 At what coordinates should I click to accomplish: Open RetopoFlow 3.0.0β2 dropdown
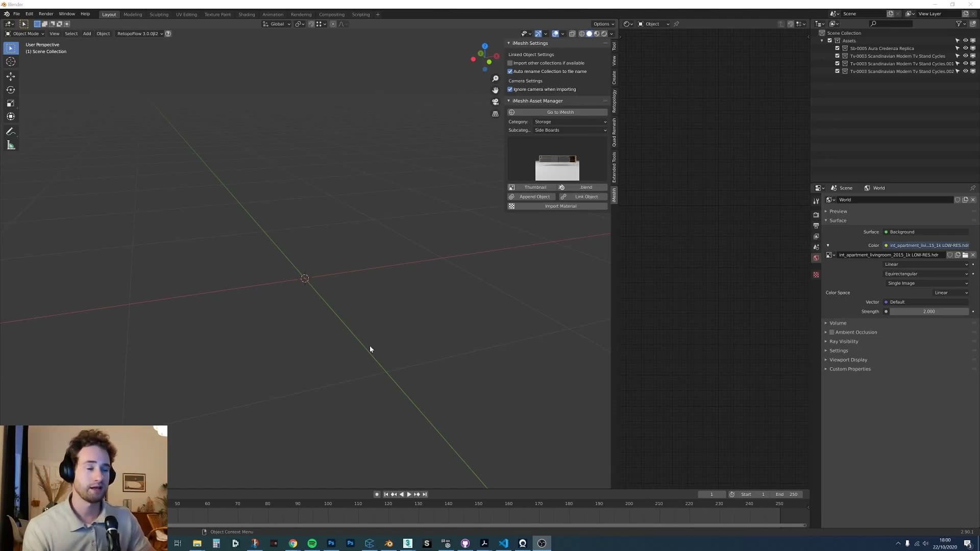point(140,34)
